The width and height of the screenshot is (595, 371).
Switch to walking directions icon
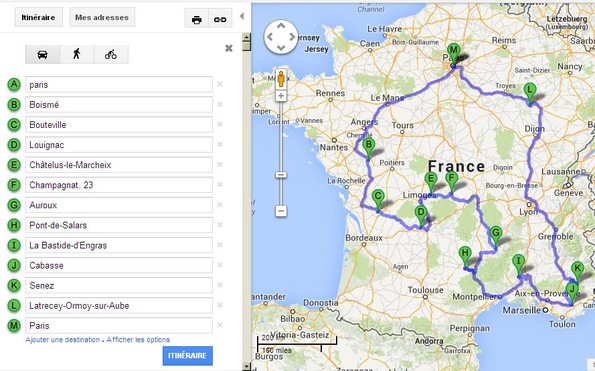tap(77, 54)
